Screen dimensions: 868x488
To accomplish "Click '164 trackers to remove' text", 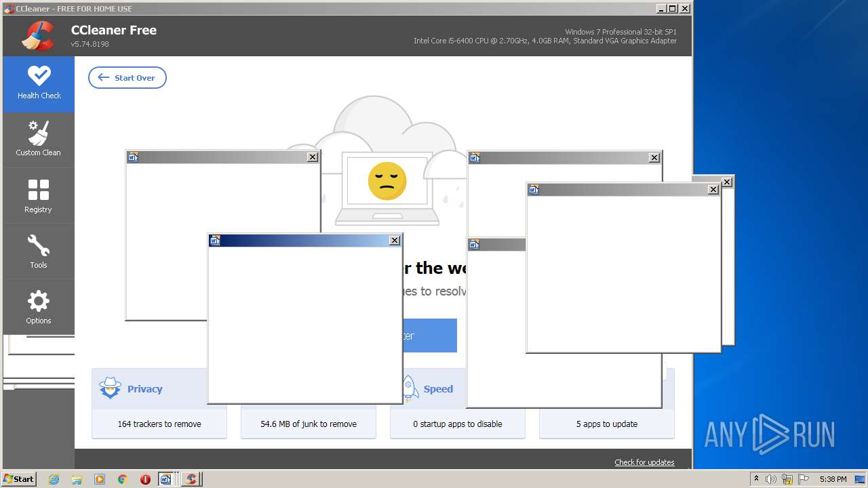I will point(159,424).
